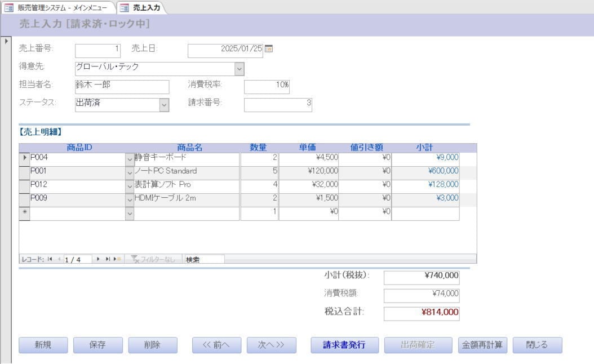594x364 pixels.
Task: Click the フィルターなし filter indicator
Action: [x=153, y=259]
